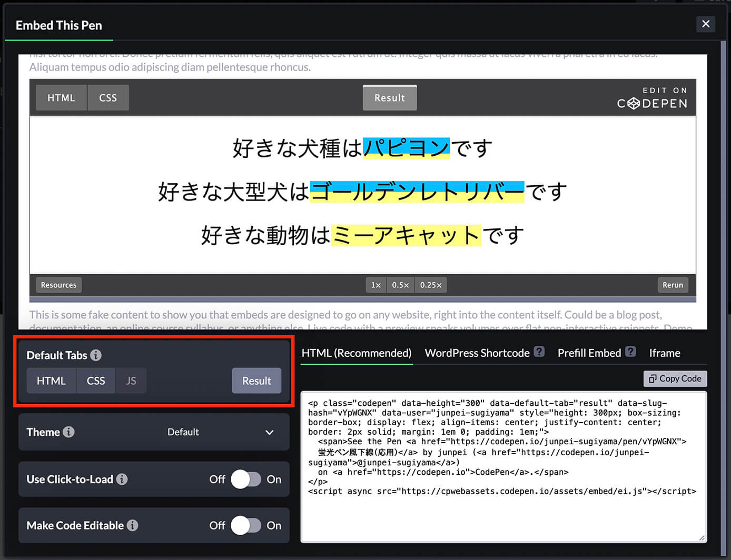This screenshot has height=560, width=731.
Task: Toggle Result as a default tab
Action: [256, 381]
